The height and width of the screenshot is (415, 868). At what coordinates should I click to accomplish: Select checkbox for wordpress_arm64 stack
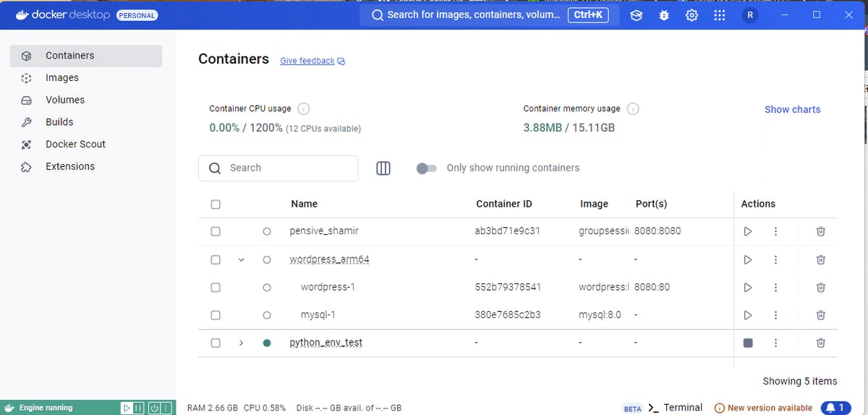pos(216,260)
